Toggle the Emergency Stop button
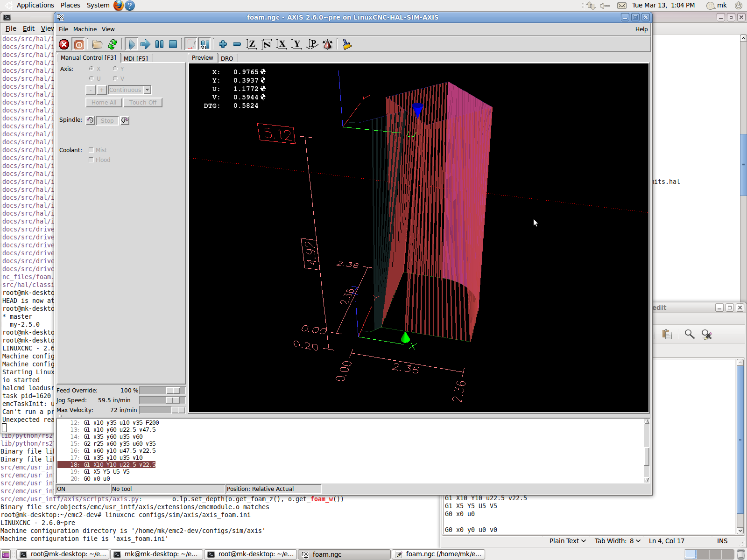Viewport: 747px width, 560px height. pos(64,44)
